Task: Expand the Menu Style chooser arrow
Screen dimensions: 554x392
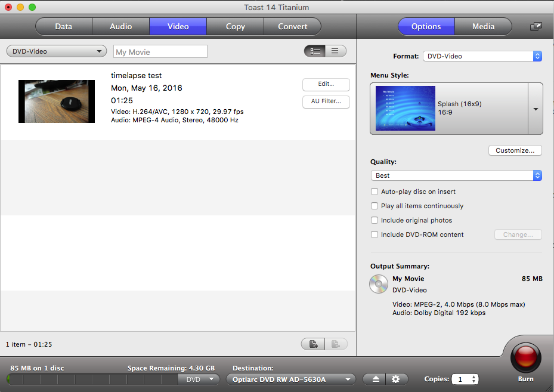Action: pyautogui.click(x=536, y=109)
